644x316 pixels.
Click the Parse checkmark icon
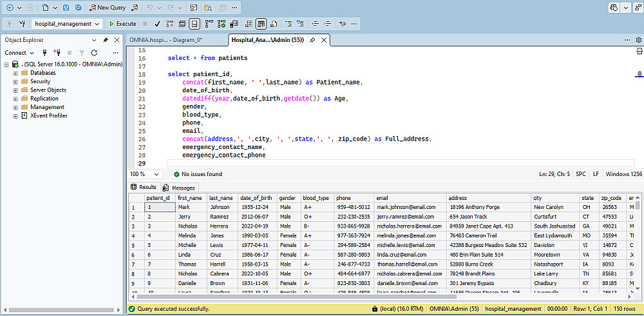(x=158, y=24)
